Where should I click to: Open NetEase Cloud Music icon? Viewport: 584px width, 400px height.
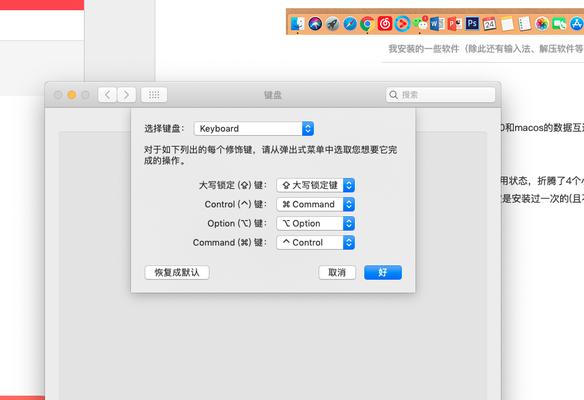tap(385, 24)
